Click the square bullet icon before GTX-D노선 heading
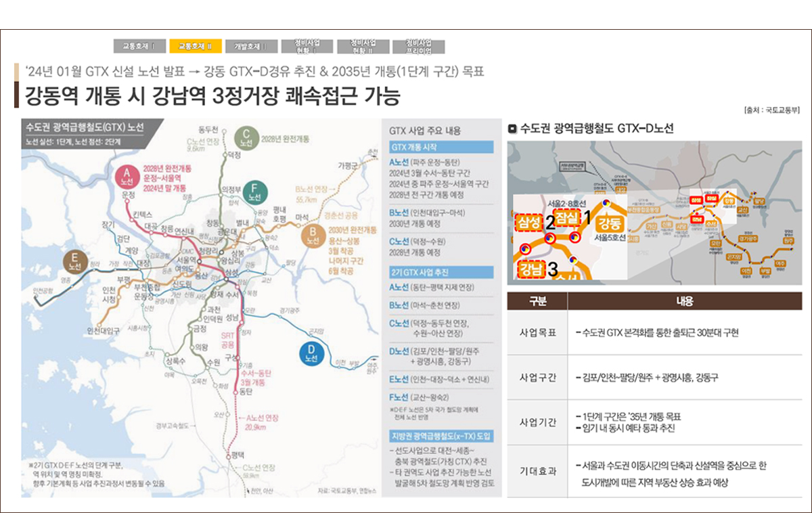Viewport: 812px width, 513px height. (512, 128)
